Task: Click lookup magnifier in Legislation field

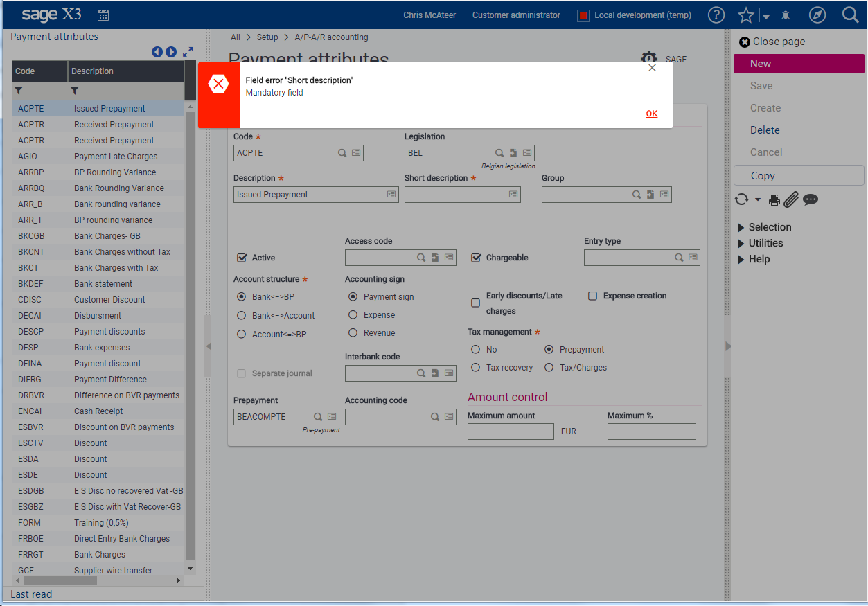Action: click(499, 153)
